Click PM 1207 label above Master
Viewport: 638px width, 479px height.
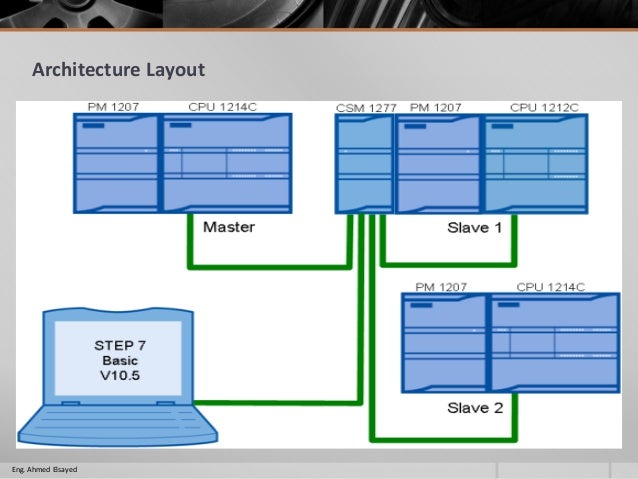click(114, 107)
